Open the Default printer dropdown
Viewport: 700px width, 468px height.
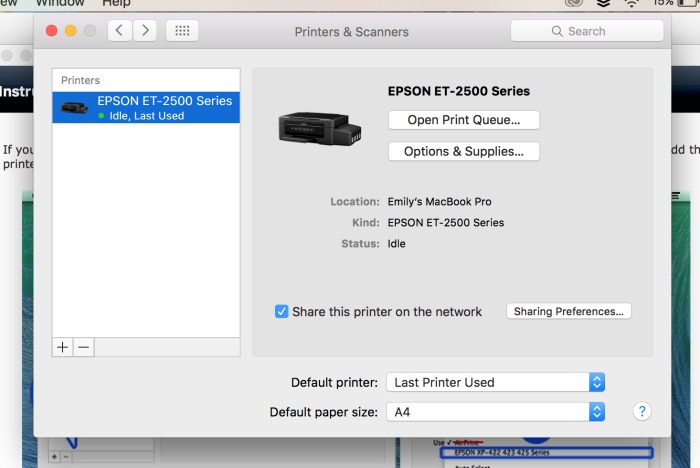(496, 382)
